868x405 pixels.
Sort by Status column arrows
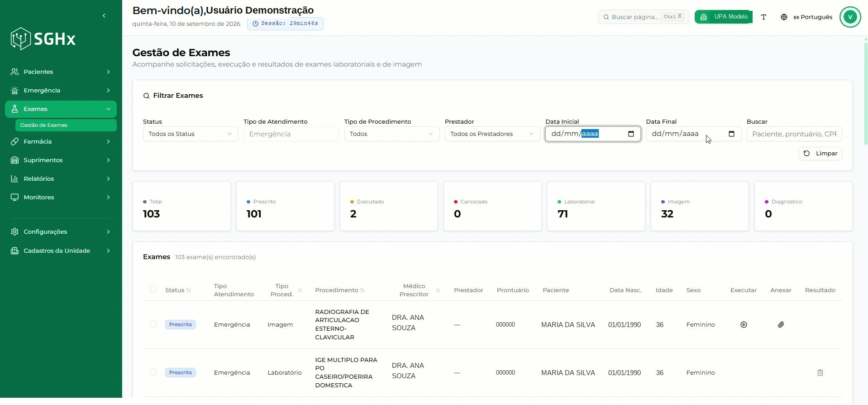click(189, 290)
